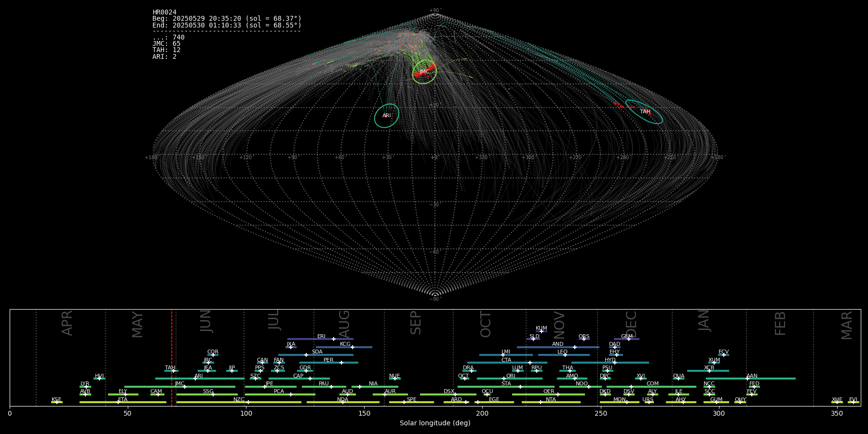
Task: Click the URS shower label in timeline
Action: tap(648, 400)
